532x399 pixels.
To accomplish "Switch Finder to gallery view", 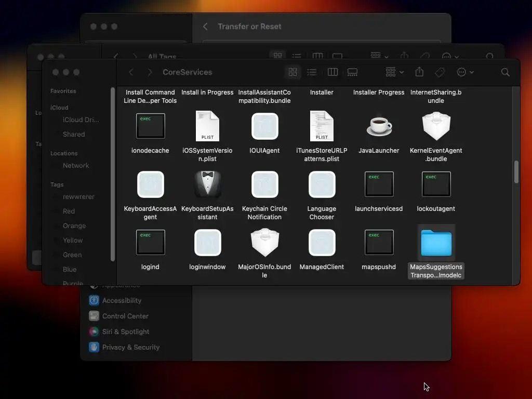I will [353, 72].
